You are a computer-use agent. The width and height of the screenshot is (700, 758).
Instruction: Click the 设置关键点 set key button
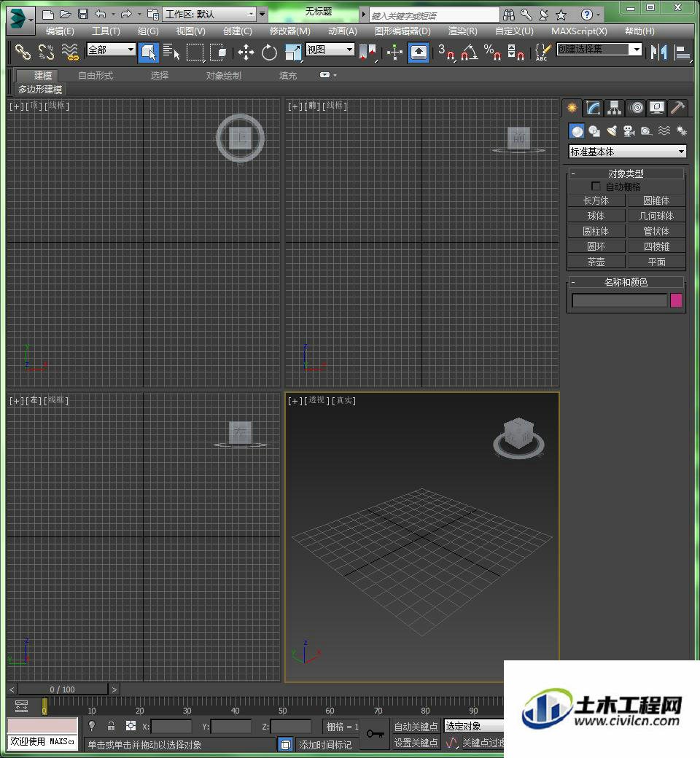coord(416,743)
